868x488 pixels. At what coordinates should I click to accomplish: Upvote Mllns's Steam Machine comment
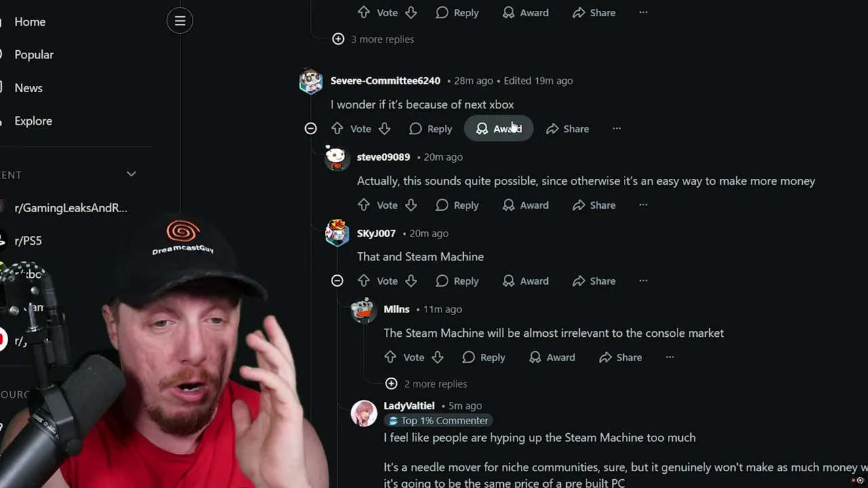tap(390, 357)
